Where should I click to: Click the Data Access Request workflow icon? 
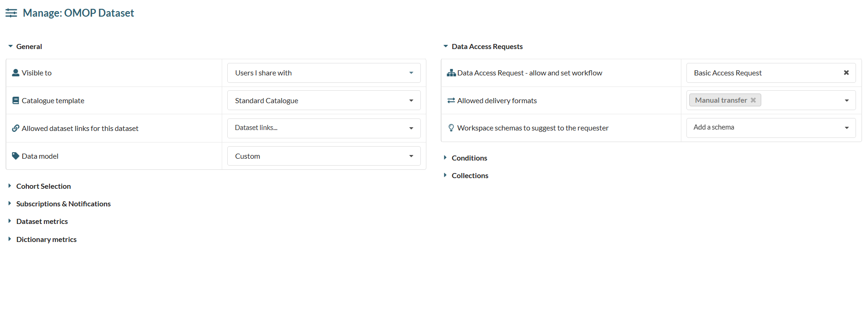click(x=451, y=73)
